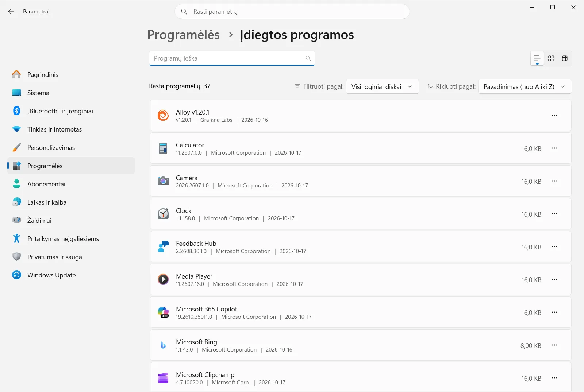
Task: Click the Calculator app icon
Action: point(163,148)
